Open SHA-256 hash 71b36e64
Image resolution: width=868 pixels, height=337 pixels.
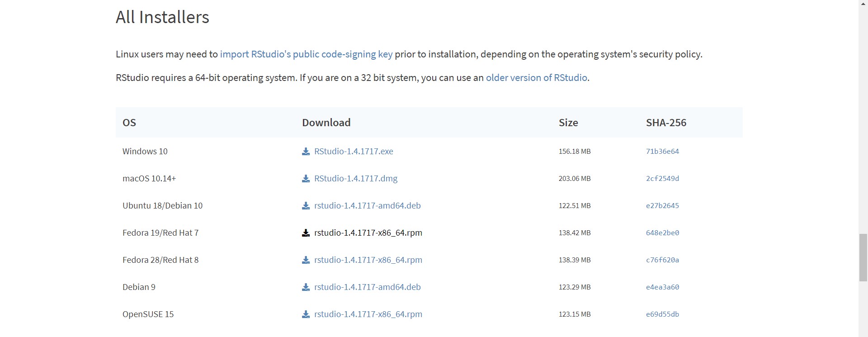pos(662,152)
